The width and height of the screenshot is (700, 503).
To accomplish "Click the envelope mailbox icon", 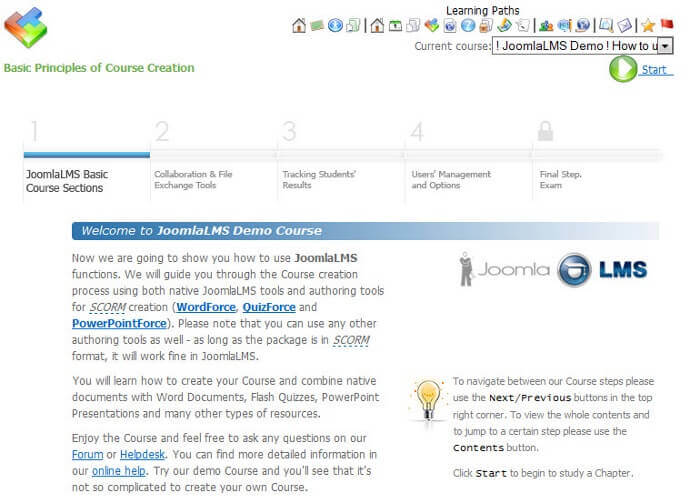I will (625, 25).
